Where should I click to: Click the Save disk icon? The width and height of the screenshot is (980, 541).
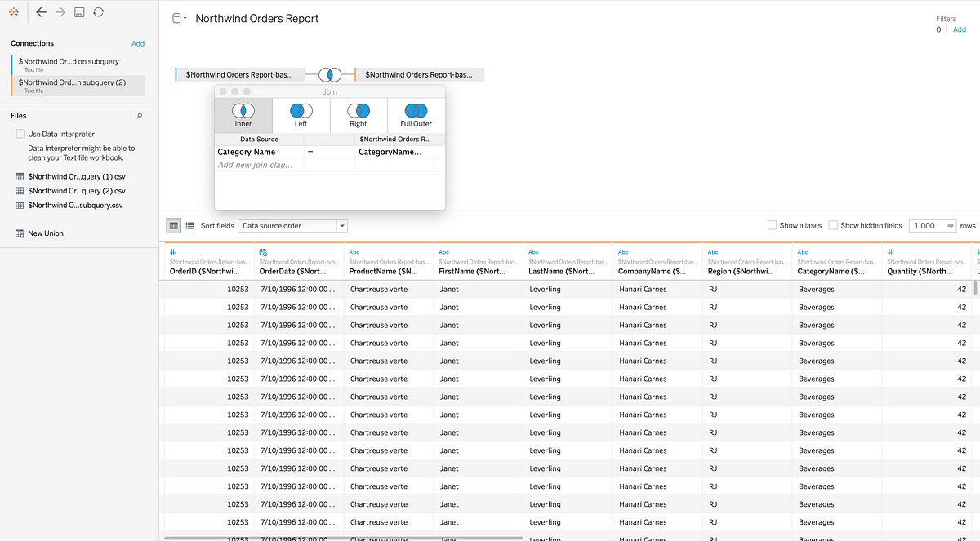pos(79,12)
